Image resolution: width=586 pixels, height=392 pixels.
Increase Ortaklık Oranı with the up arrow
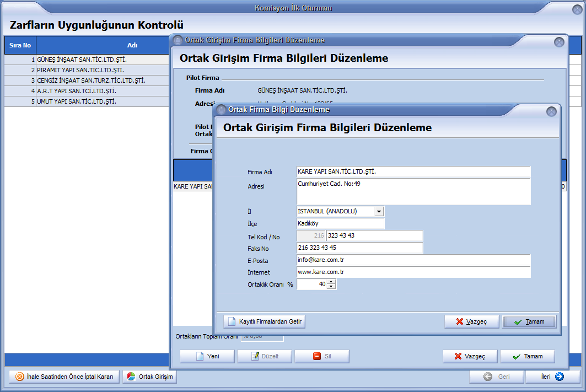[331, 282]
